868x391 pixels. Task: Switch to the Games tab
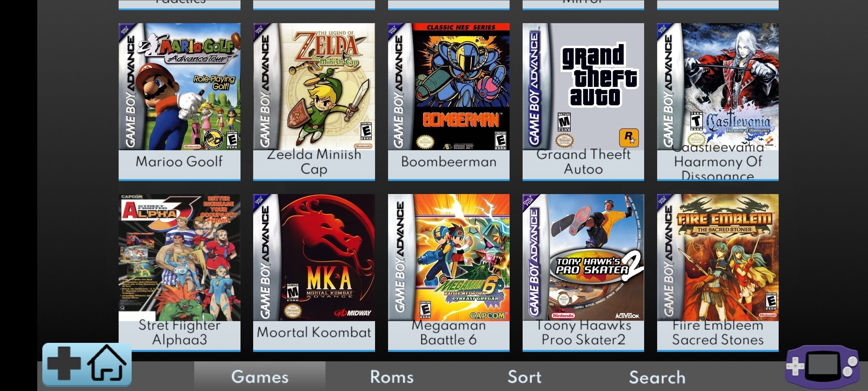point(260,377)
